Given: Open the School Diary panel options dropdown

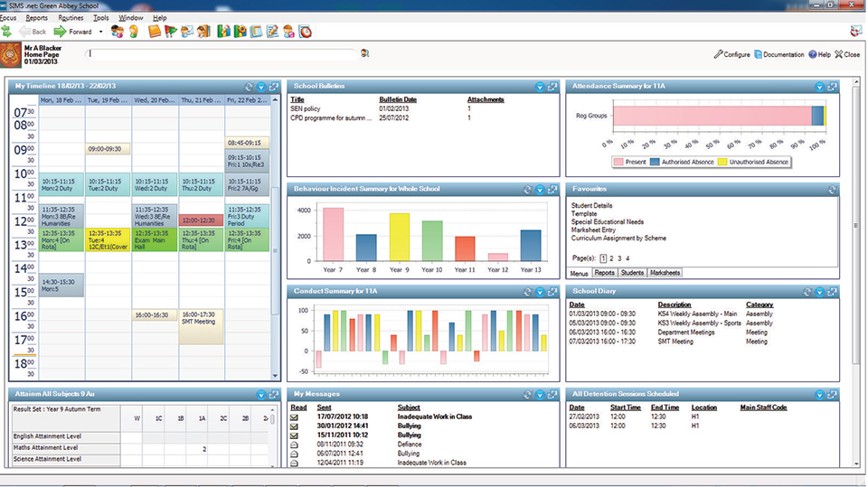Looking at the screenshot, I should [820, 292].
